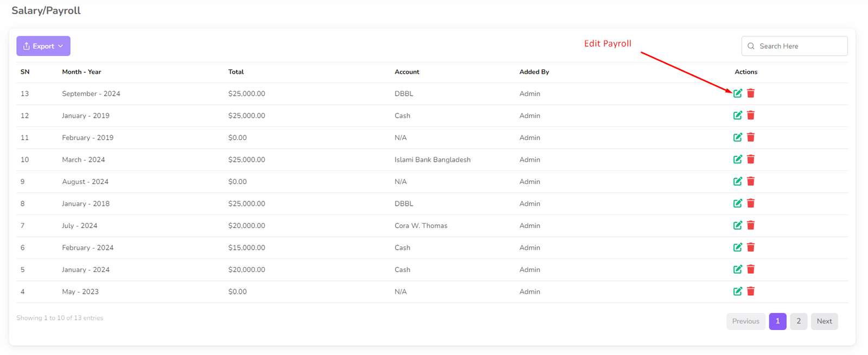Sort by the Account column header
The height and width of the screenshot is (355, 868).
[407, 72]
